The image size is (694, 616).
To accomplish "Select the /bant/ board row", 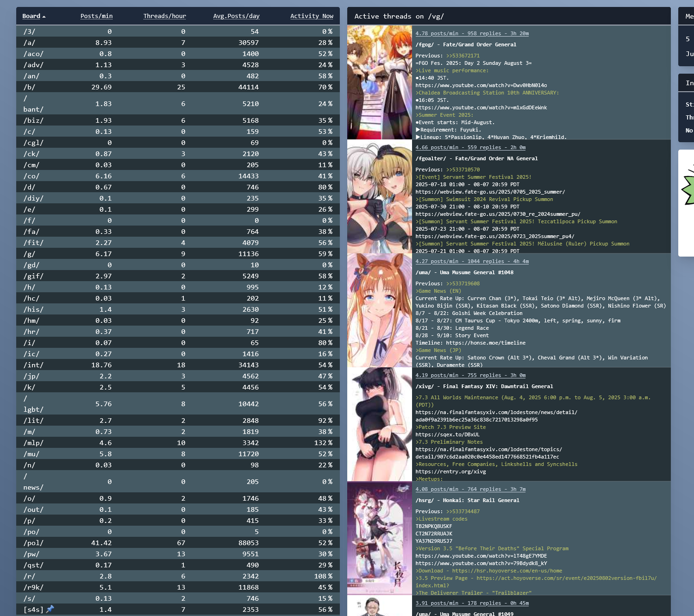I will [x=178, y=104].
